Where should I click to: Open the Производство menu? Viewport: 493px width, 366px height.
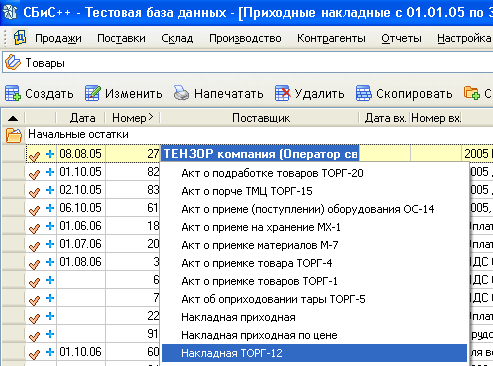point(245,38)
